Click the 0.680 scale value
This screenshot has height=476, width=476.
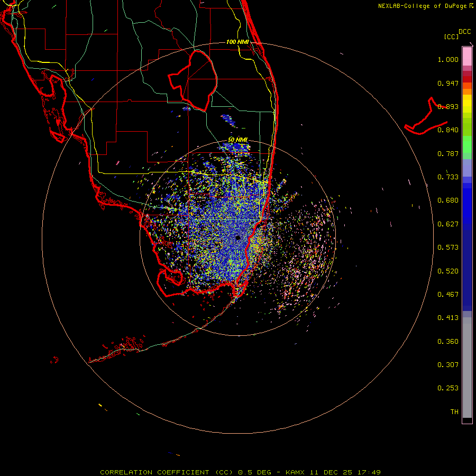[x=448, y=200]
